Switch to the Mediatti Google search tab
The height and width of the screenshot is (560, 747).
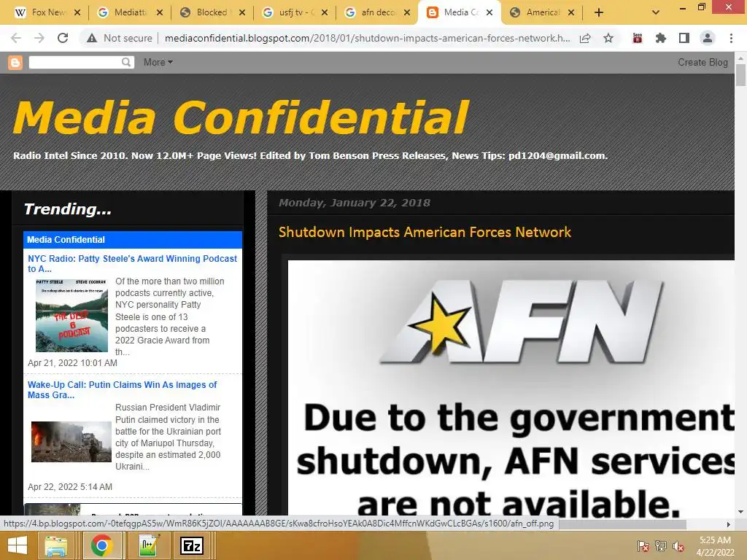coord(124,12)
